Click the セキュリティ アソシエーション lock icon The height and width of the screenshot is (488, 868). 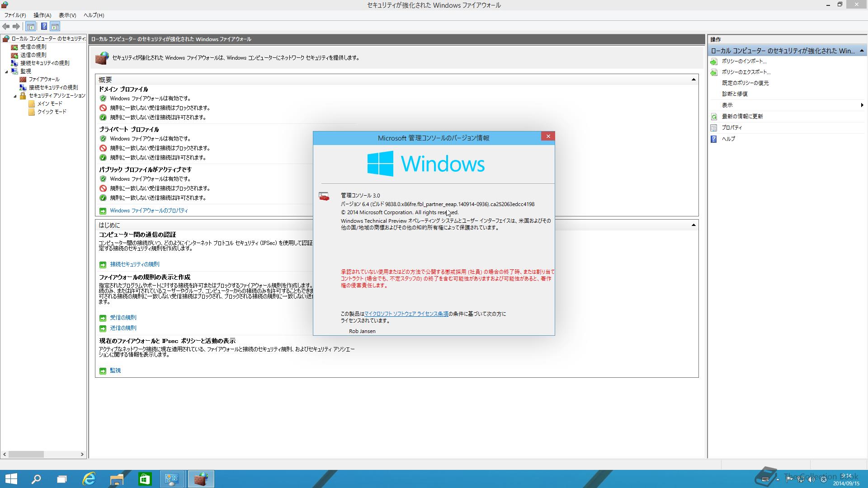23,96
